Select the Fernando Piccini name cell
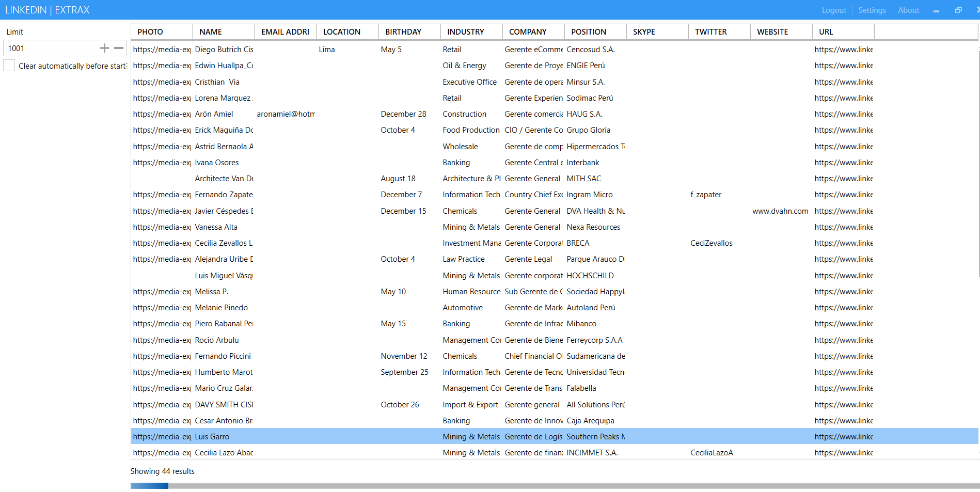 pyautogui.click(x=224, y=356)
